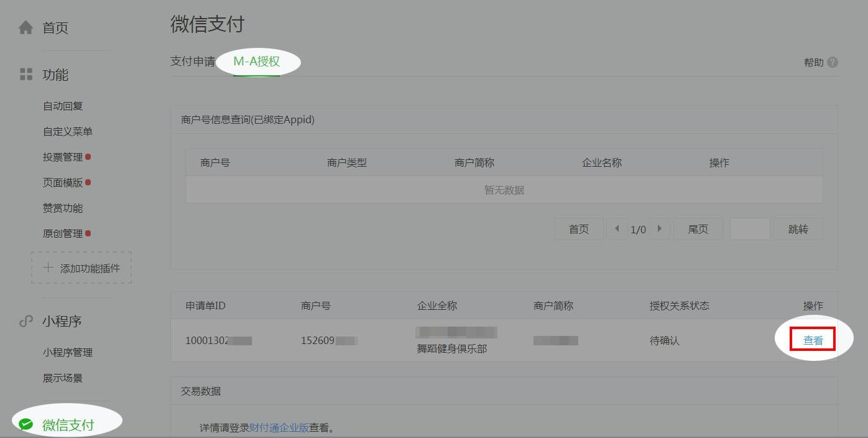Open 赞赏功能 in the sidebar
This screenshot has height=438, width=868.
point(63,208)
